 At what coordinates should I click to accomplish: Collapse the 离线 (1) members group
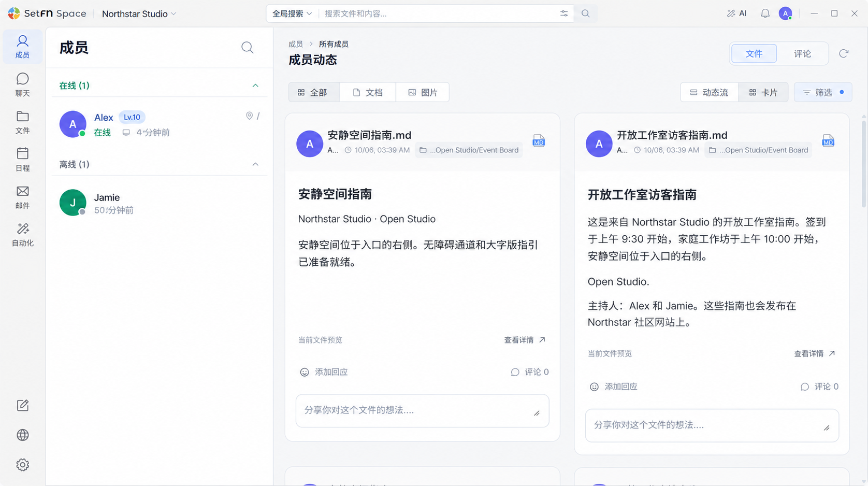(x=255, y=164)
